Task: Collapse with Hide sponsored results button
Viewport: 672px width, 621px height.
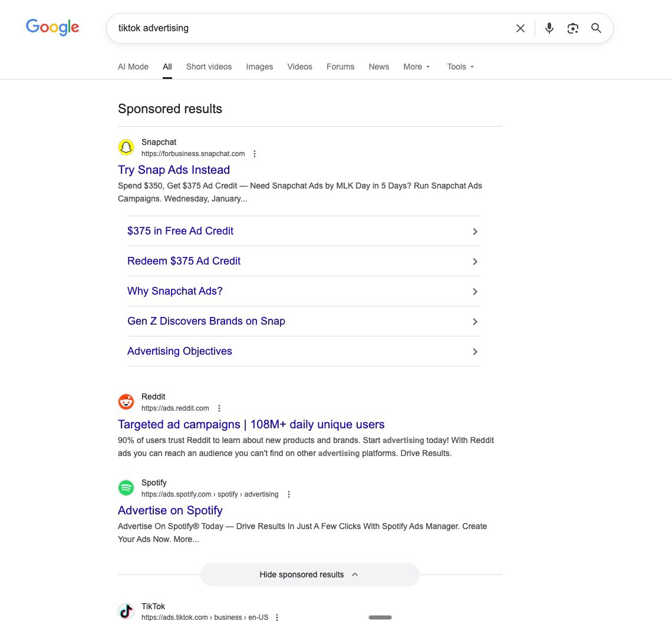Action: [309, 574]
